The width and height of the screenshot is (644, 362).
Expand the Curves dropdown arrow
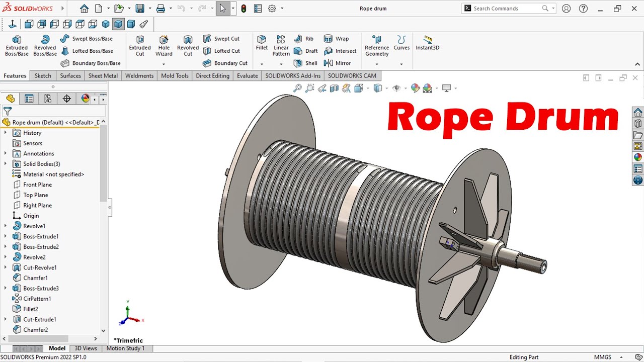tap(401, 64)
